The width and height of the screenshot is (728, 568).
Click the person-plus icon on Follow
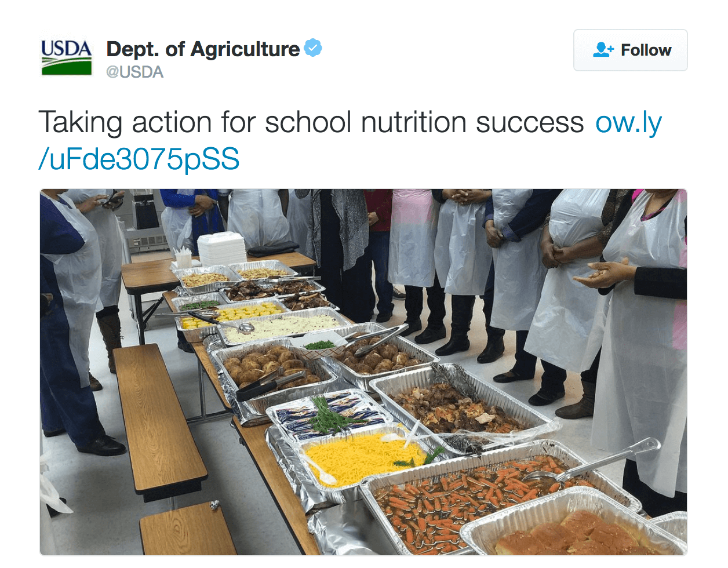(603, 50)
